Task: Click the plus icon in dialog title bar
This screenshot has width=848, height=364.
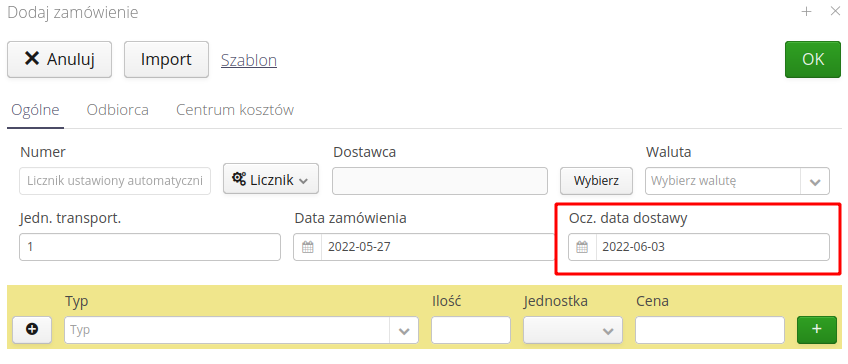Action: pyautogui.click(x=806, y=11)
